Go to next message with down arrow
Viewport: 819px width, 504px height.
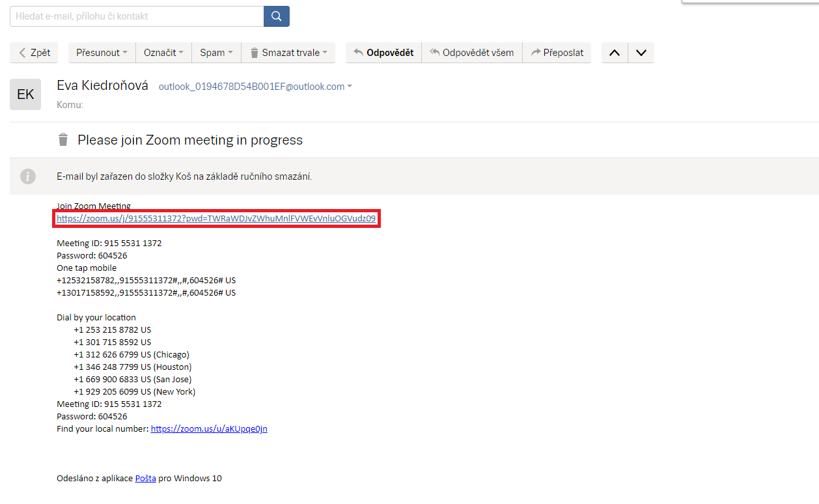pyautogui.click(x=641, y=53)
